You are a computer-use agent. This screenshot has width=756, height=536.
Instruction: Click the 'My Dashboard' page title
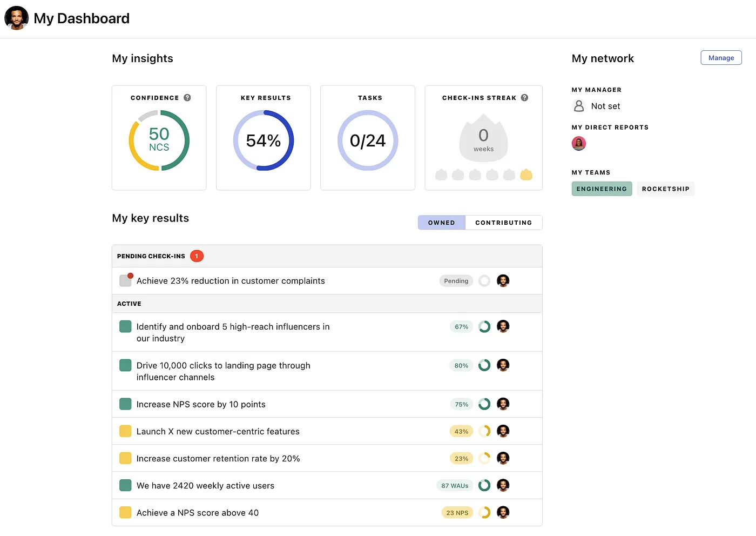(82, 18)
